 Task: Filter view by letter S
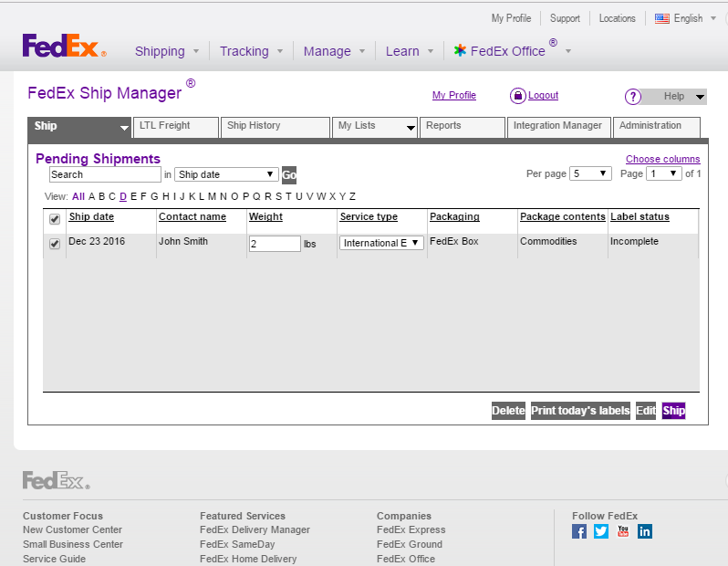click(x=278, y=196)
